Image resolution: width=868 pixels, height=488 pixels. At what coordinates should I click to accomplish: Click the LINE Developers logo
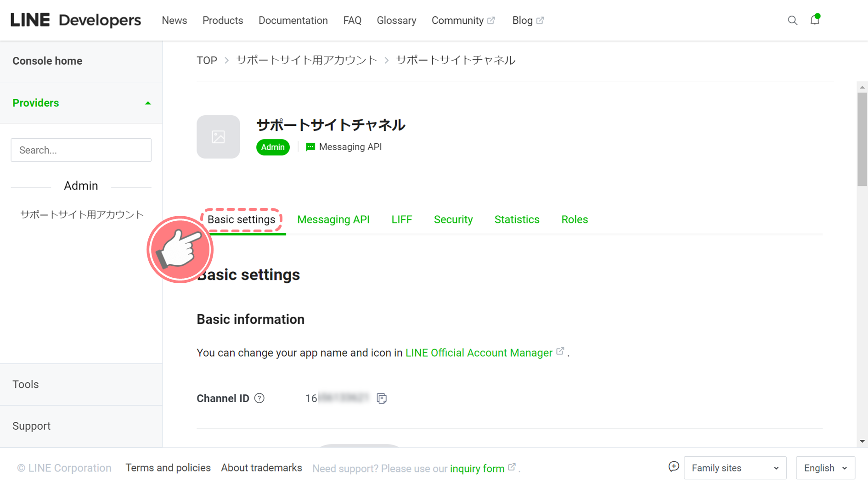(76, 20)
